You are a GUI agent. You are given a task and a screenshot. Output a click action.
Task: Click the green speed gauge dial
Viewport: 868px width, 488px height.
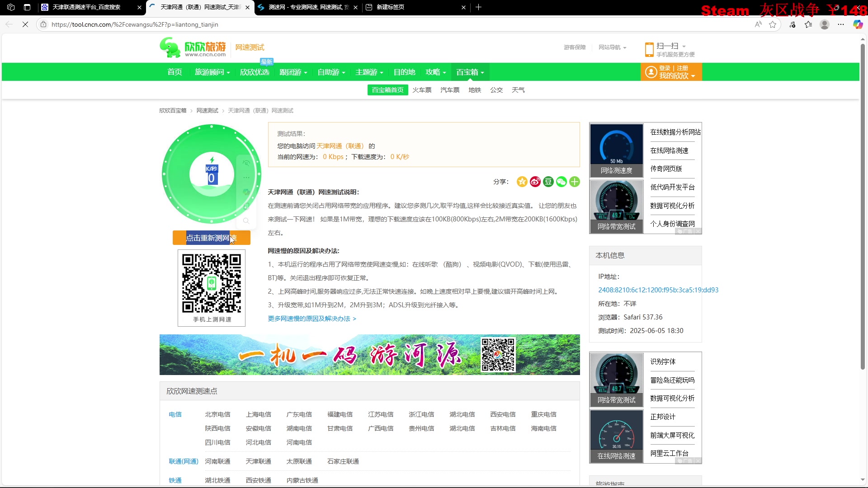(211, 174)
